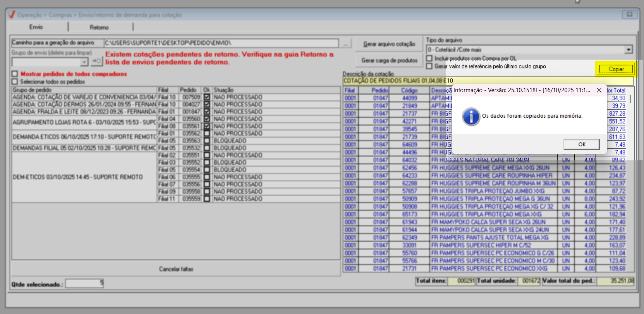Click Gerar arquivo cotação button
644x314 pixels.
pyautogui.click(x=389, y=44)
